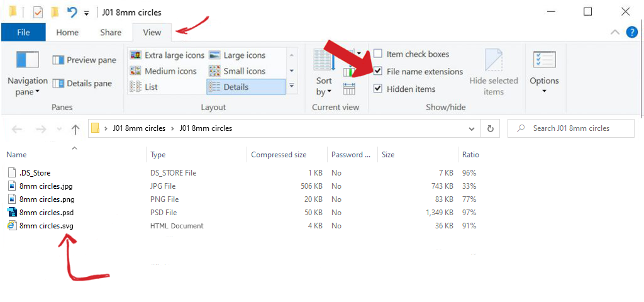Select Small icons layout

point(236,71)
